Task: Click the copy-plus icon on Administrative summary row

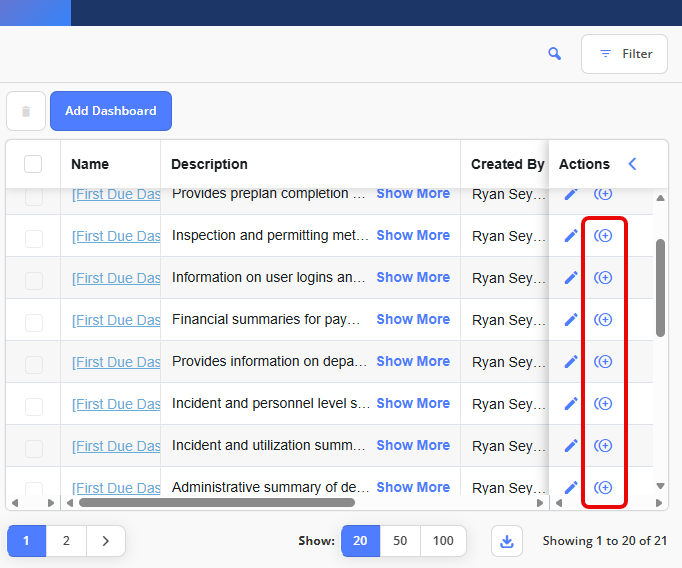Action: (x=603, y=488)
